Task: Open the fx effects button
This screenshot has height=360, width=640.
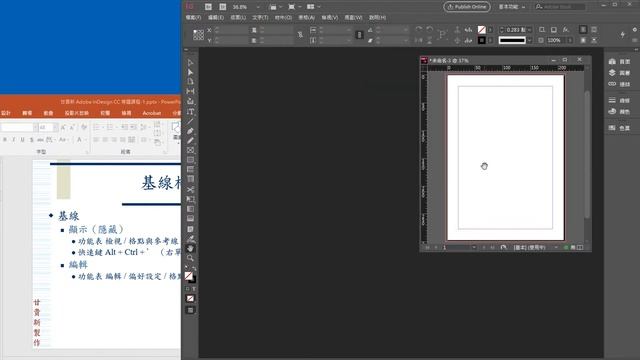Action: (565, 29)
